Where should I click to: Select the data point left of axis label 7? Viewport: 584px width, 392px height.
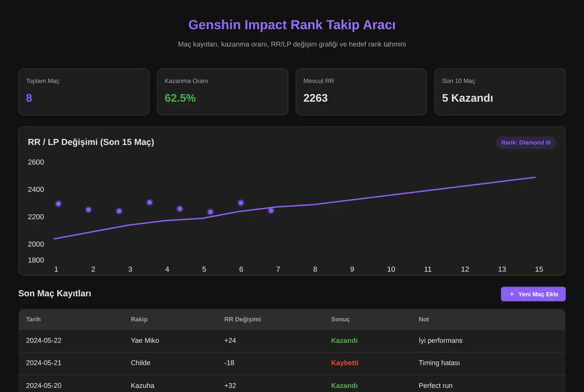pyautogui.click(x=271, y=211)
